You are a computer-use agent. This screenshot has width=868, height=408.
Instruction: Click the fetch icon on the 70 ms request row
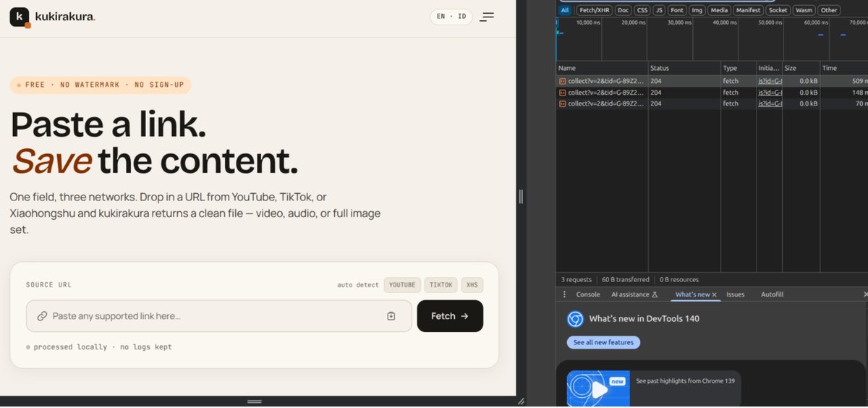(x=562, y=103)
